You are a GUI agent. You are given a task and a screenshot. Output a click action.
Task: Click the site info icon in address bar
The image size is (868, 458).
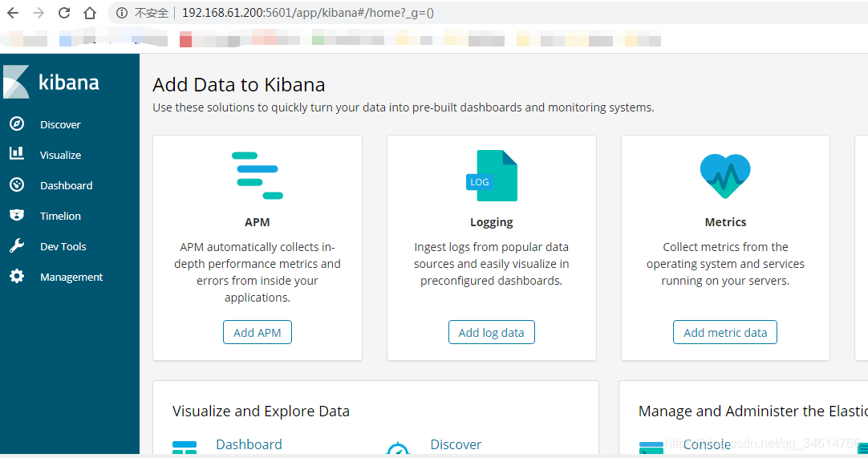click(122, 13)
